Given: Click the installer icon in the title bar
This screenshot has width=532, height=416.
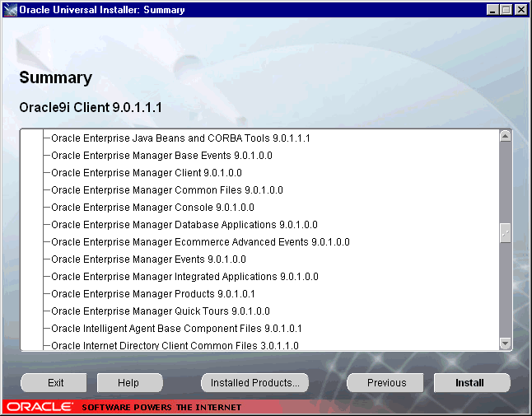Looking at the screenshot, I should pos(10,10).
